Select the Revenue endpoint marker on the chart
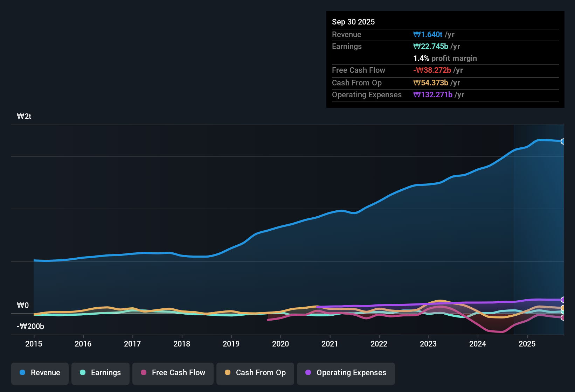The height and width of the screenshot is (392, 575). [563, 141]
